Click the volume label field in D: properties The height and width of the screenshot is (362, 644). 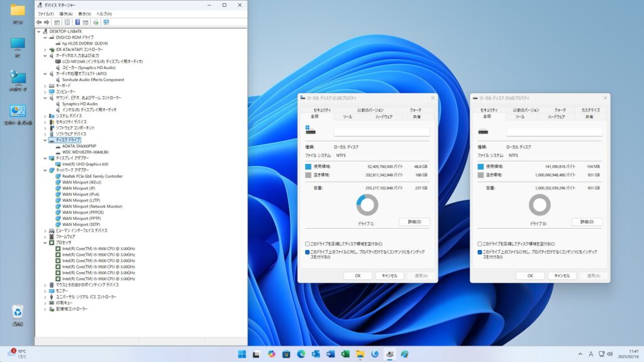554,132
